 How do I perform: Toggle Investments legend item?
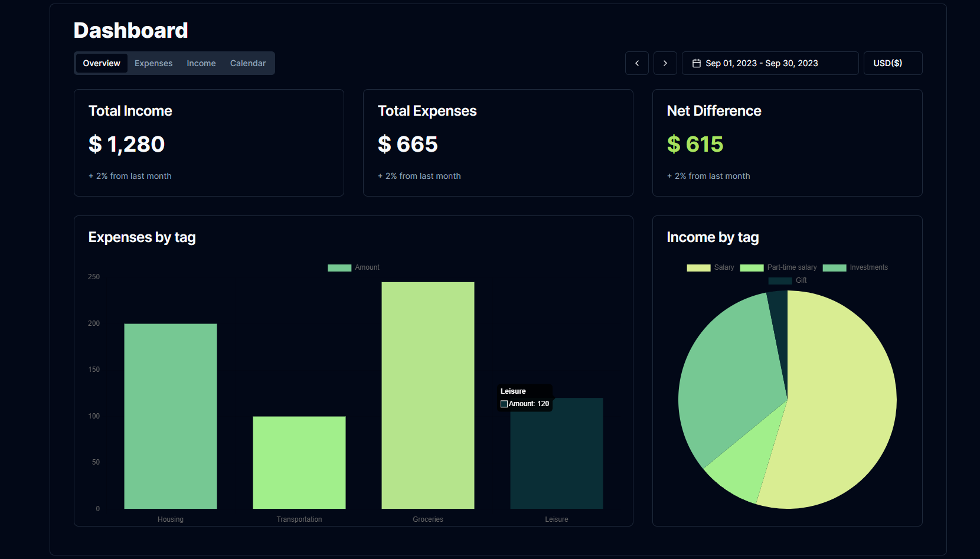tap(855, 267)
